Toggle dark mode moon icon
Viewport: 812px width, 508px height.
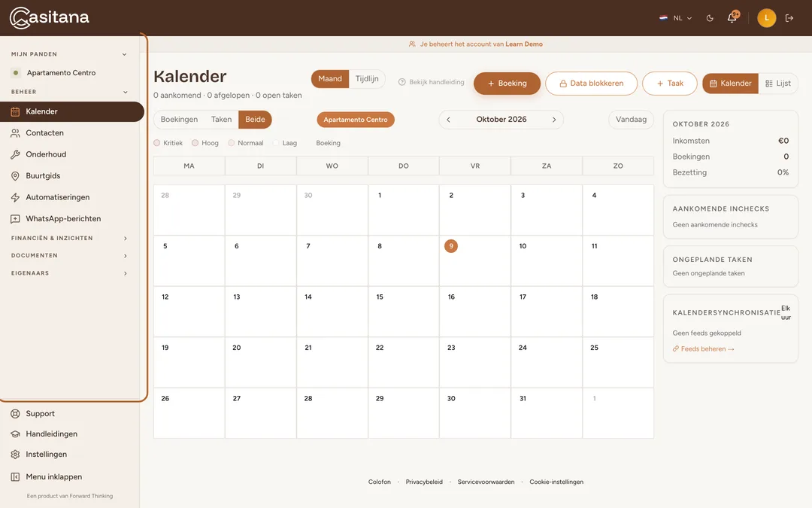point(710,18)
